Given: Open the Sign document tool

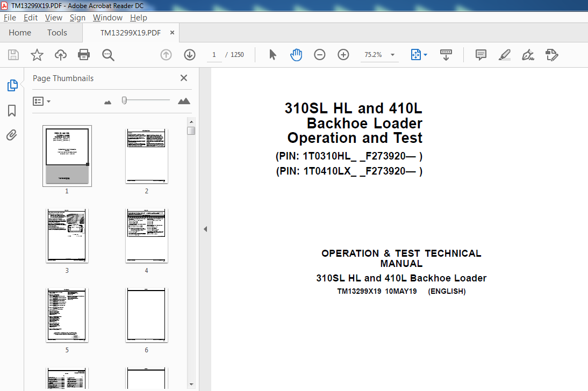Looking at the screenshot, I should tap(528, 55).
